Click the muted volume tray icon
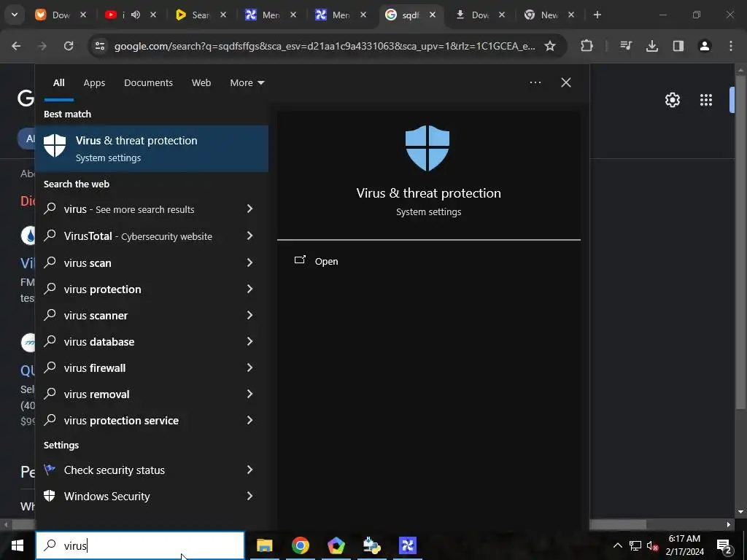Image resolution: width=747 pixels, height=560 pixels. tap(652, 545)
